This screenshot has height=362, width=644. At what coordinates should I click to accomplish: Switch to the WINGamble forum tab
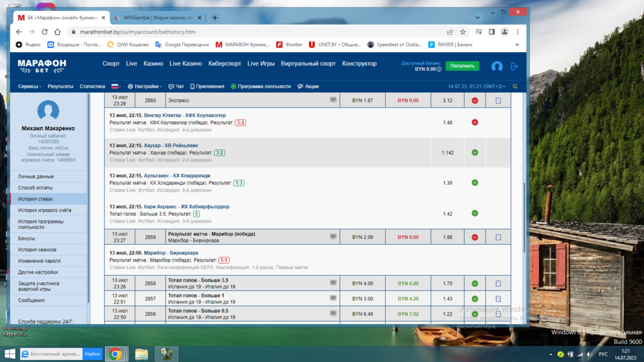point(156,17)
